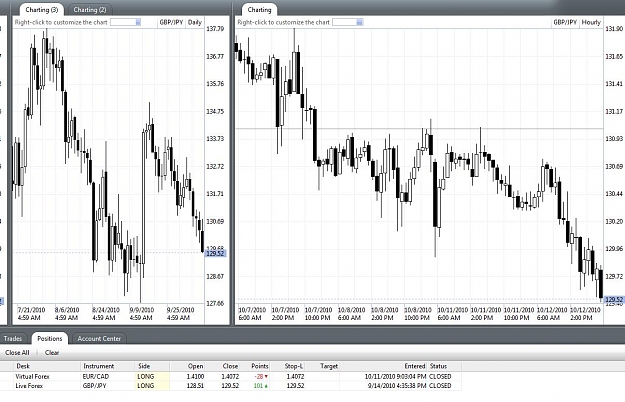Screen dimensions: 625x402
Task: Open the Charting (2) tab
Action: (90, 10)
